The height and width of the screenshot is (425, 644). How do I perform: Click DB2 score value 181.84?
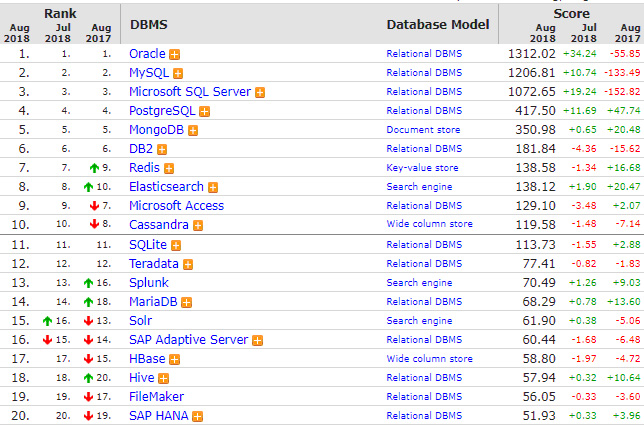[536, 149]
